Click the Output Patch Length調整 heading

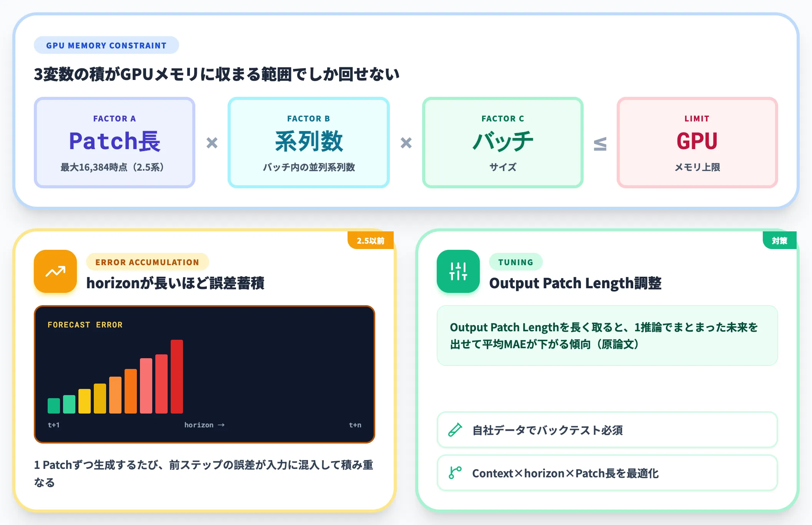tap(575, 283)
